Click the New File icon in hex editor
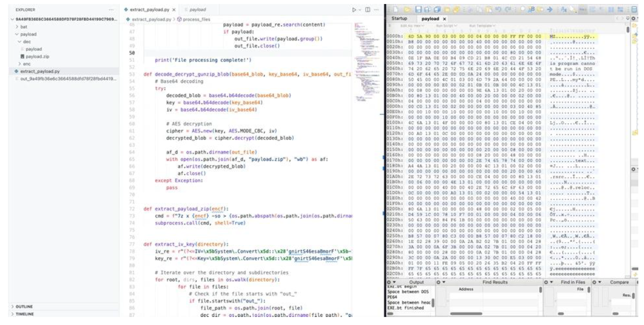This screenshot has width=644, height=325. tap(396, 9)
